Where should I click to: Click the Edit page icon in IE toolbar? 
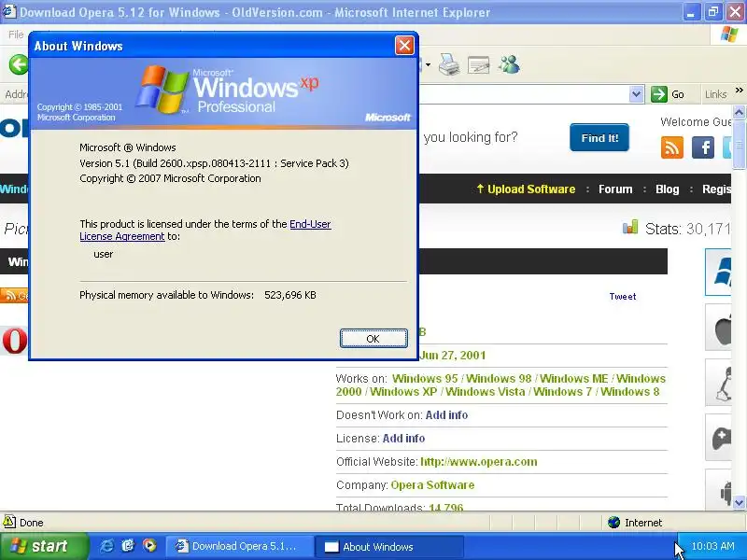point(479,64)
